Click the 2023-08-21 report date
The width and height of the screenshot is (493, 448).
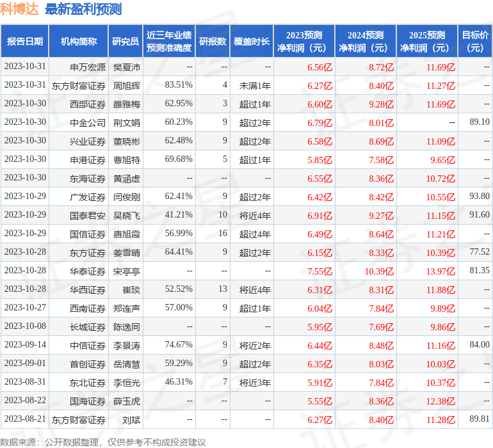pos(25,419)
